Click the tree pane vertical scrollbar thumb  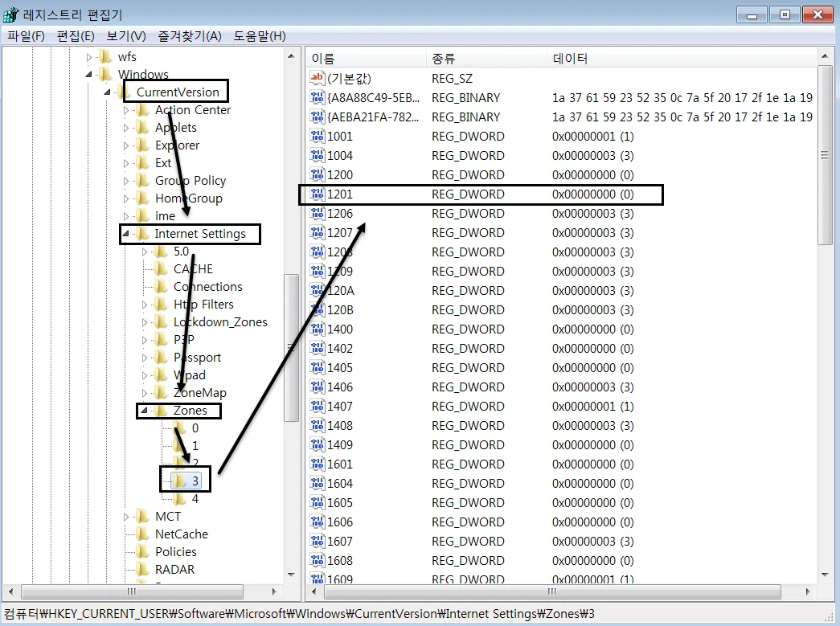(291, 347)
